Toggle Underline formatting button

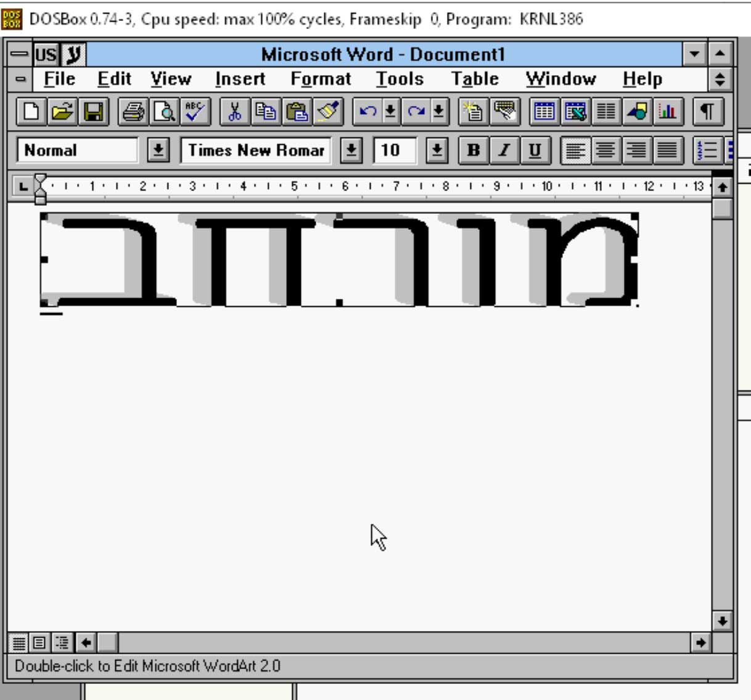[x=535, y=150]
